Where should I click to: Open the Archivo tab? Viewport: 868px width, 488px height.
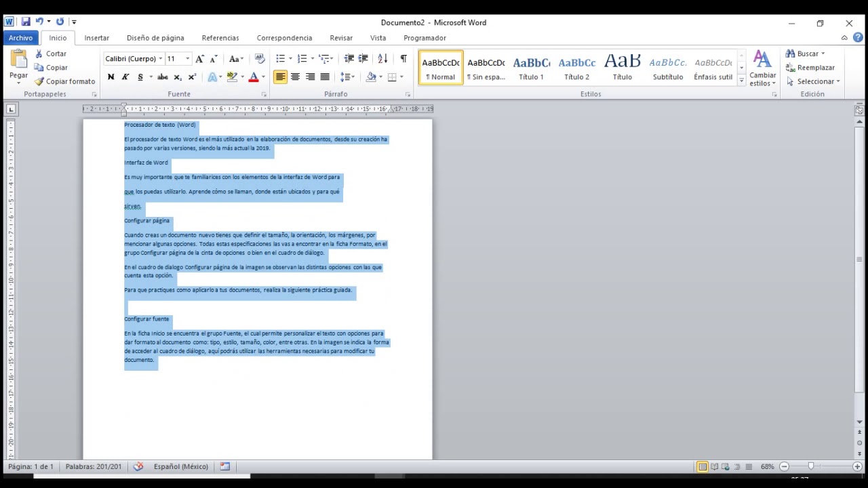(21, 38)
